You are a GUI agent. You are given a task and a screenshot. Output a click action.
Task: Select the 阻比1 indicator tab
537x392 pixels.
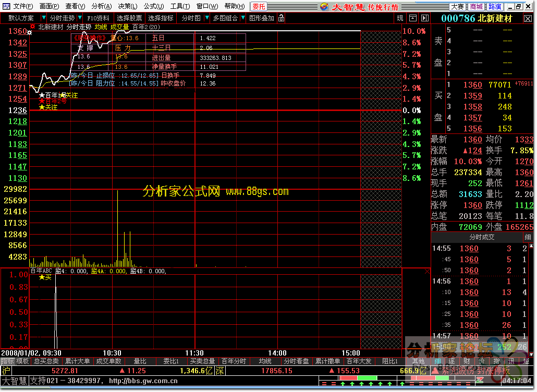(390, 361)
